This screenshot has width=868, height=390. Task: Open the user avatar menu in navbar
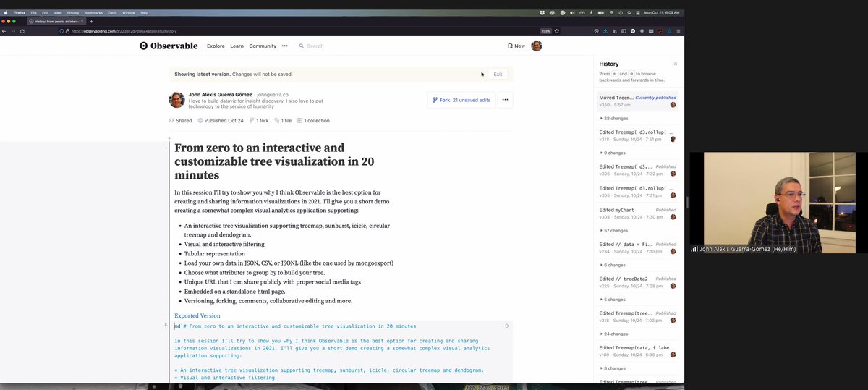click(x=537, y=46)
